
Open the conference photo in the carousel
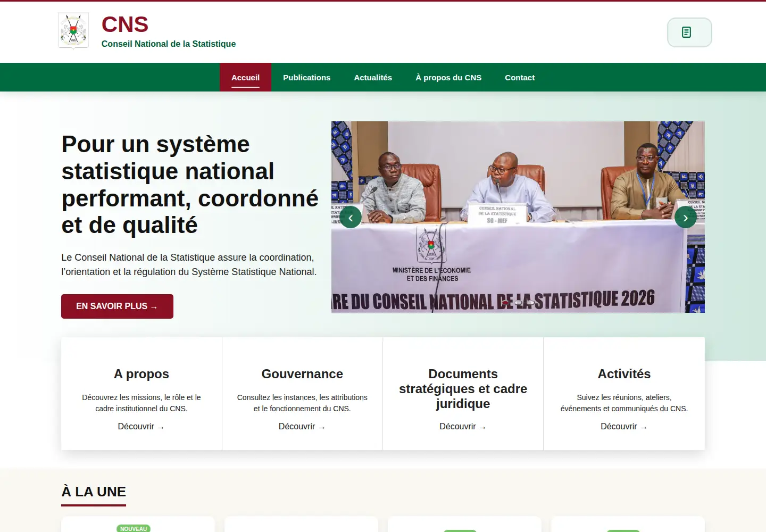click(x=518, y=217)
